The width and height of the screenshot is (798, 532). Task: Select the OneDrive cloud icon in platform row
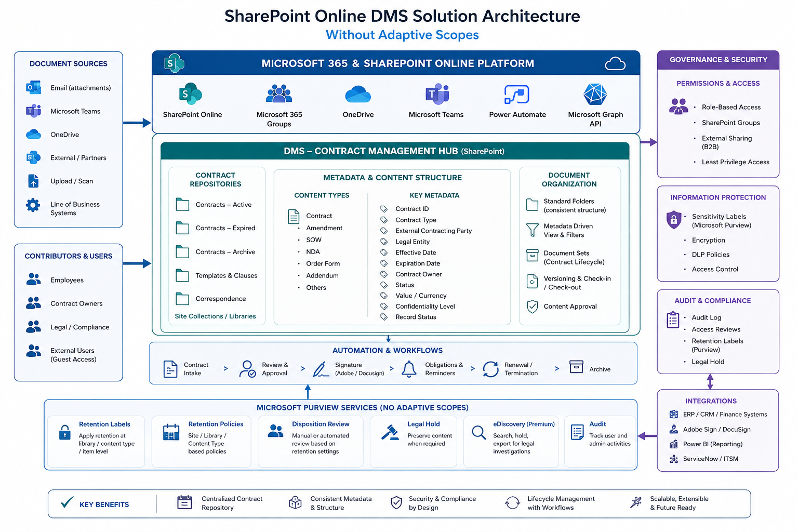pyautogui.click(x=358, y=95)
